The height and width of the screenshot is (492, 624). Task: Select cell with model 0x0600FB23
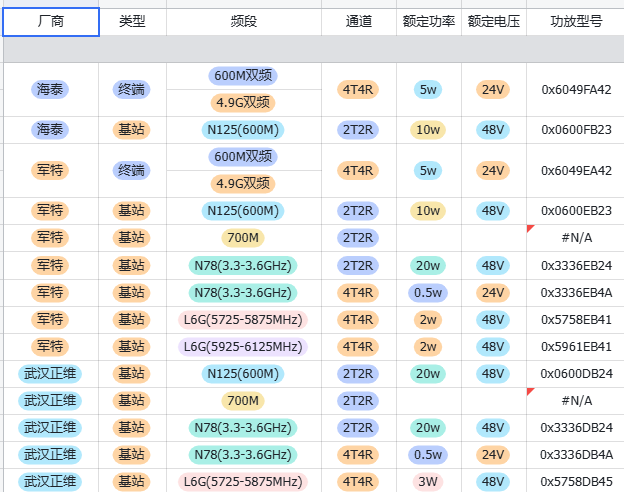[x=576, y=130]
